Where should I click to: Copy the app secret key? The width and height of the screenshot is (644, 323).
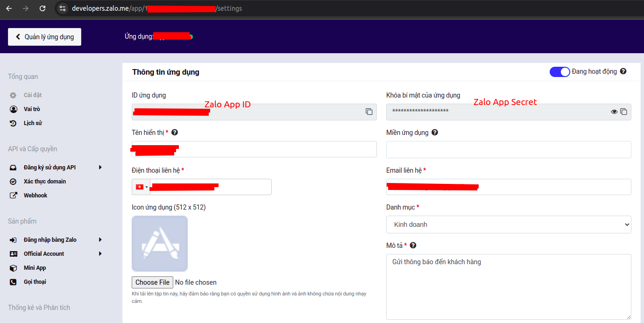(x=623, y=112)
